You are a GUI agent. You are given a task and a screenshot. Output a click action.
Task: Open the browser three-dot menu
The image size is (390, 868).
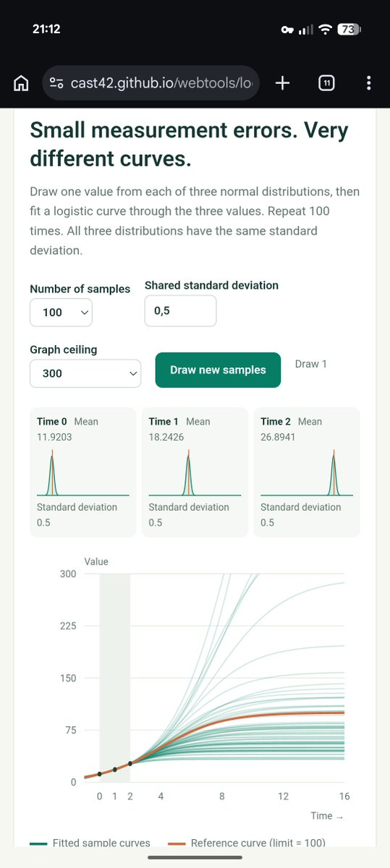pos(369,83)
